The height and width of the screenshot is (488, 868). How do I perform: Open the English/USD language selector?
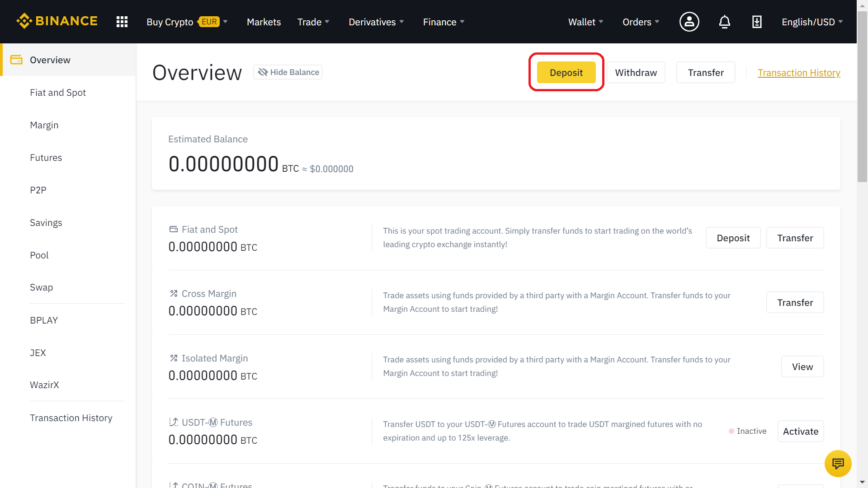(812, 22)
